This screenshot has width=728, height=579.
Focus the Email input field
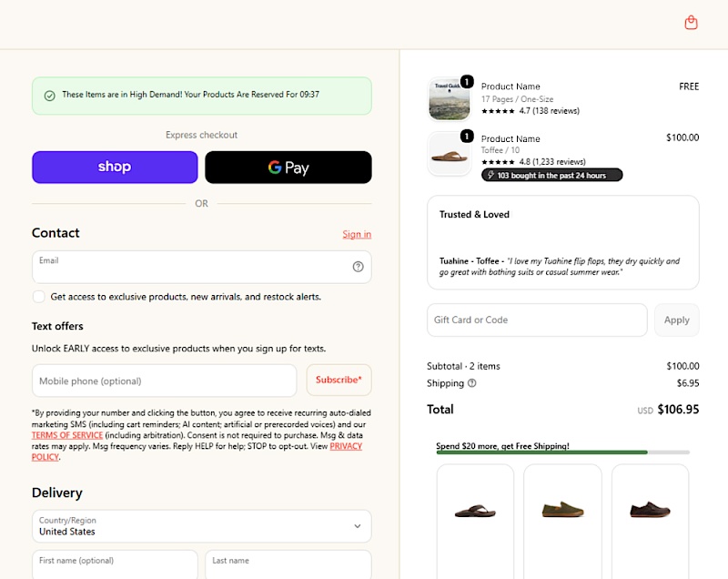click(x=201, y=267)
